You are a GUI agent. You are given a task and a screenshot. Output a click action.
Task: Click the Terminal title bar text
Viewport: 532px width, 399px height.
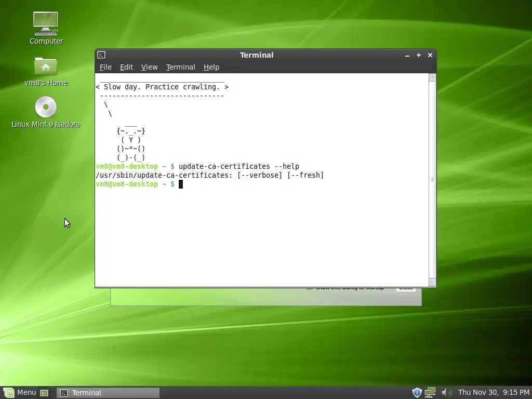pos(257,55)
